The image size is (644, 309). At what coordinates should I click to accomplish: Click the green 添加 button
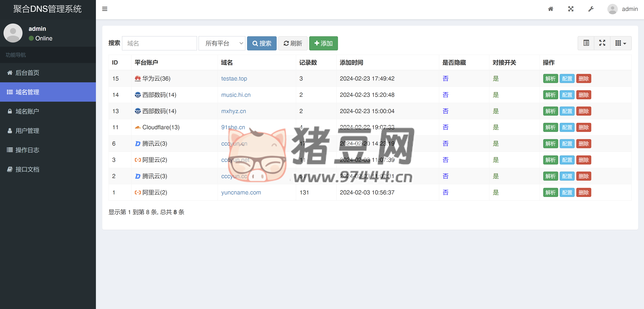coord(323,43)
